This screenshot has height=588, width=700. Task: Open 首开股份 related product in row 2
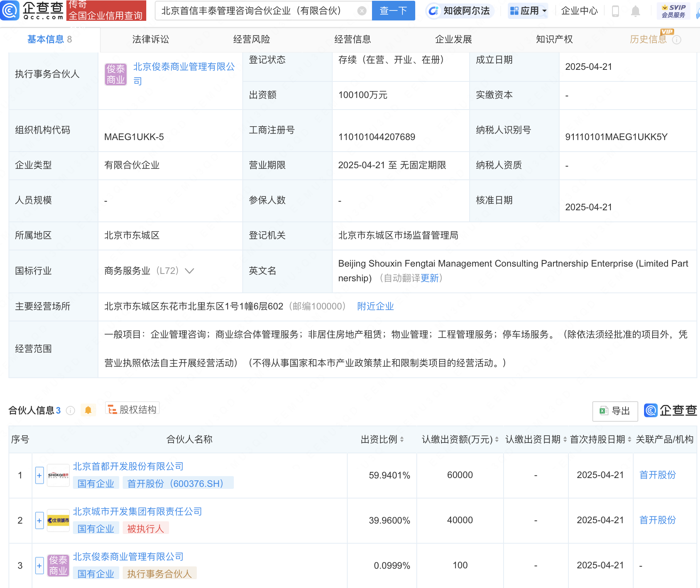[x=658, y=520]
